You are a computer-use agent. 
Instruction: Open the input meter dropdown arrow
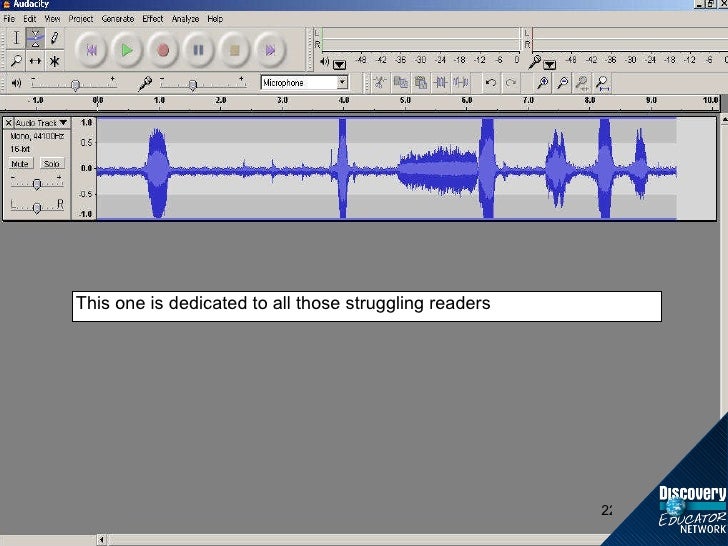click(x=550, y=65)
